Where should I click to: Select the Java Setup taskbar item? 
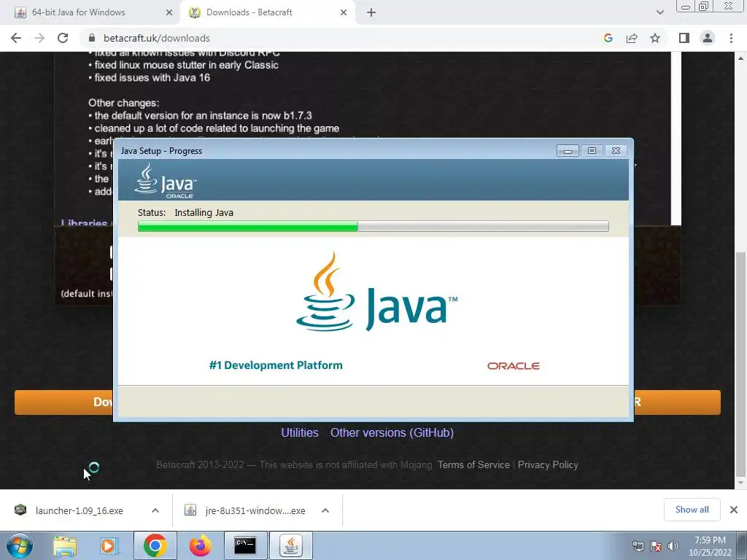[x=291, y=545]
